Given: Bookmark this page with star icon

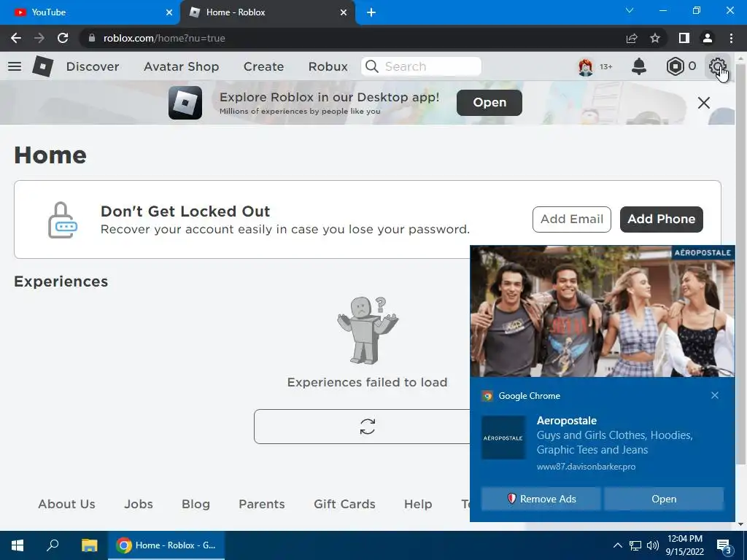Looking at the screenshot, I should pos(655,38).
